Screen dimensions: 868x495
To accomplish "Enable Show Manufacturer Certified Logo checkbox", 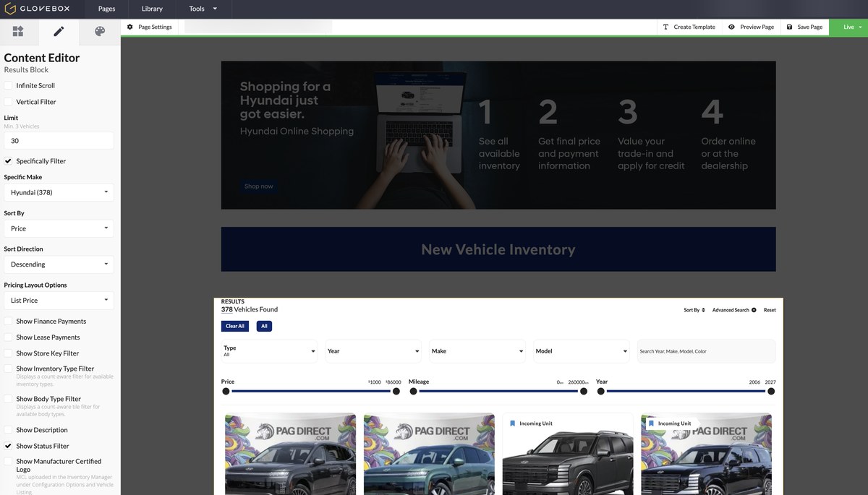I will 9,461.
